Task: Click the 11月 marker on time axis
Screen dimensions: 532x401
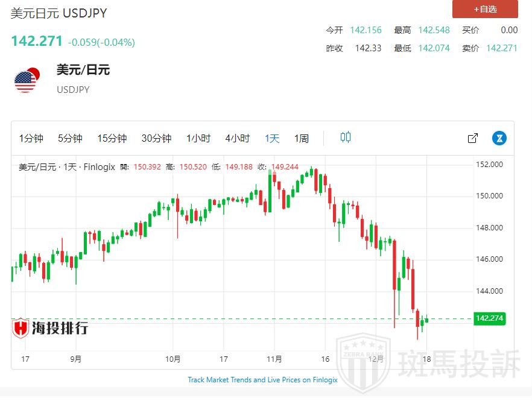Action: (274, 359)
